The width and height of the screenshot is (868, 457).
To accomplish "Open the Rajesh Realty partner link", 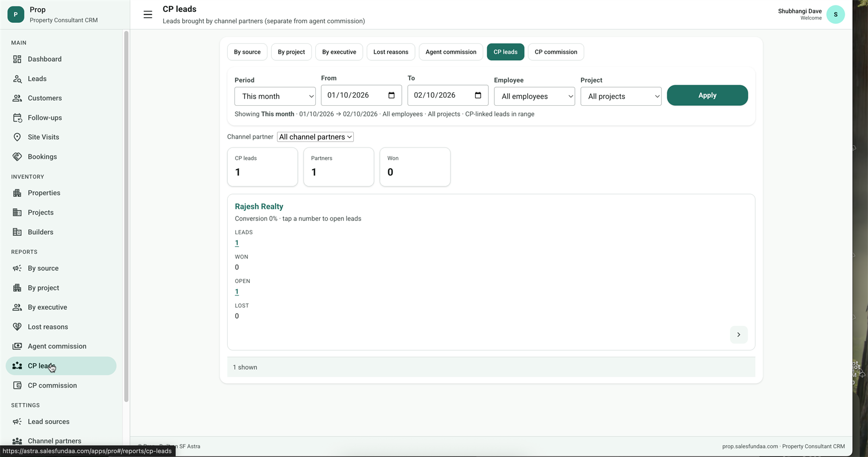I will (x=259, y=207).
